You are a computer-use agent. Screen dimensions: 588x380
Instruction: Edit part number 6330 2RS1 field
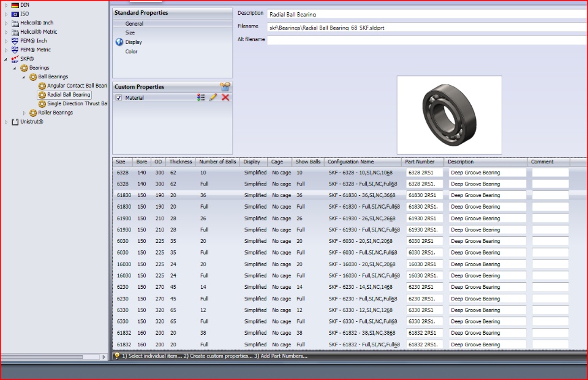pyautogui.click(x=424, y=310)
